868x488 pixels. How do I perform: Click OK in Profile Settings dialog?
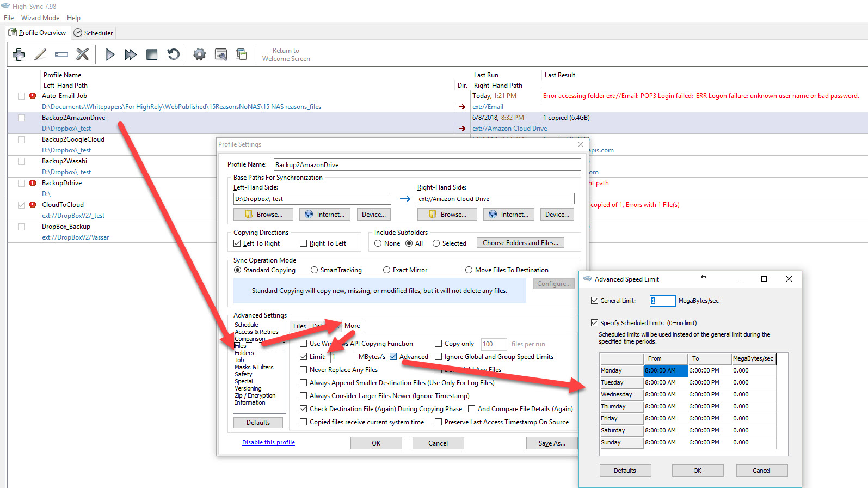tap(376, 443)
